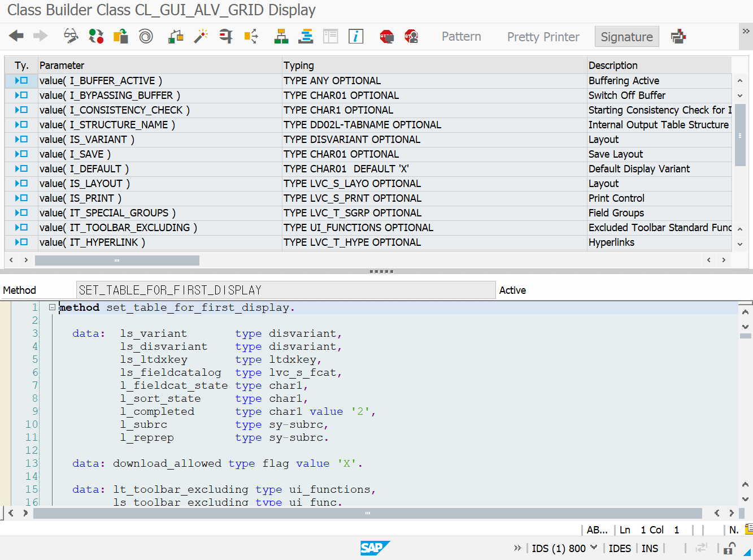
Task: Click the lock icon in status bar
Action: [x=730, y=548]
